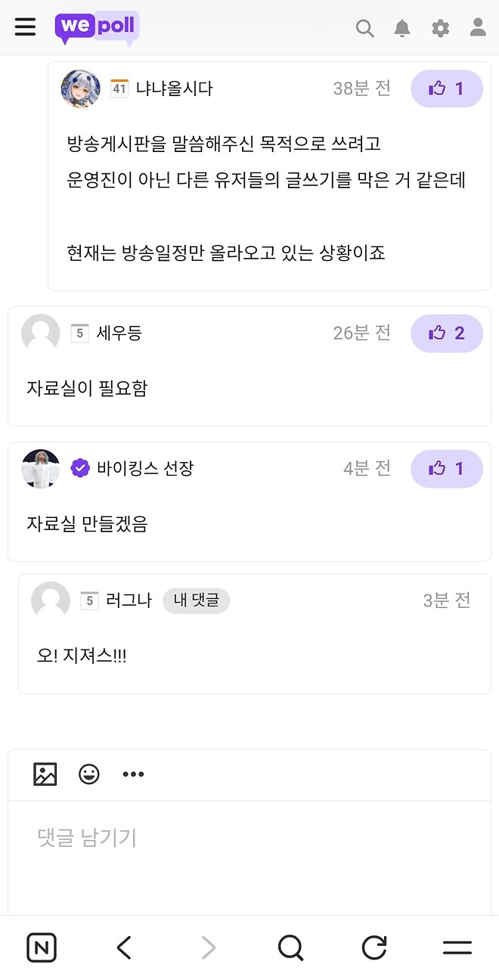Image resolution: width=499 pixels, height=980 pixels.
Task: Click the more options ellipsis in comment toolbar
Action: (x=133, y=774)
